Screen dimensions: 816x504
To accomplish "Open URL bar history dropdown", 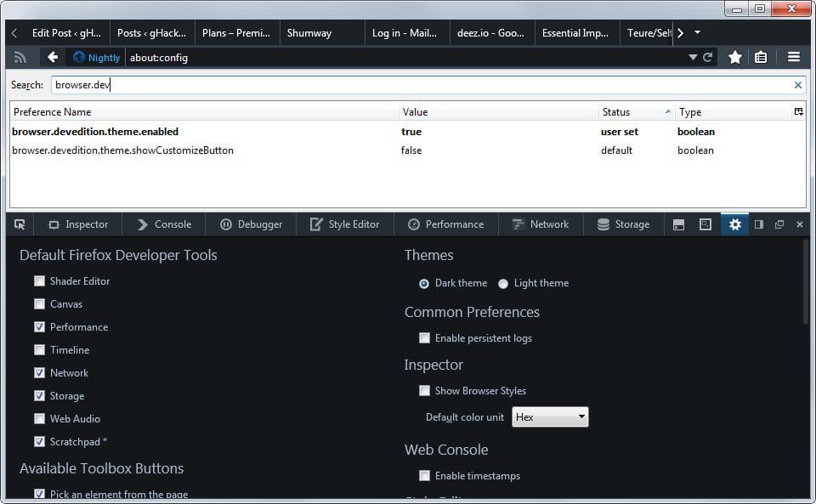I will tap(693, 57).
